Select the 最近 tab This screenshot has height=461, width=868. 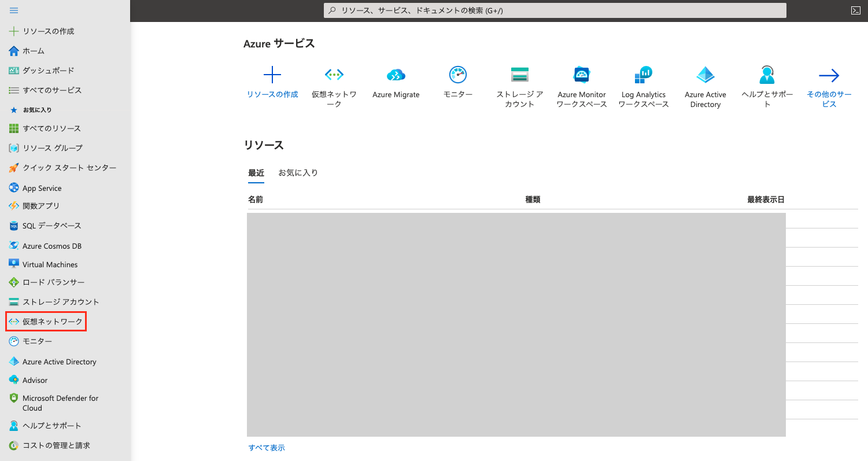[256, 172]
